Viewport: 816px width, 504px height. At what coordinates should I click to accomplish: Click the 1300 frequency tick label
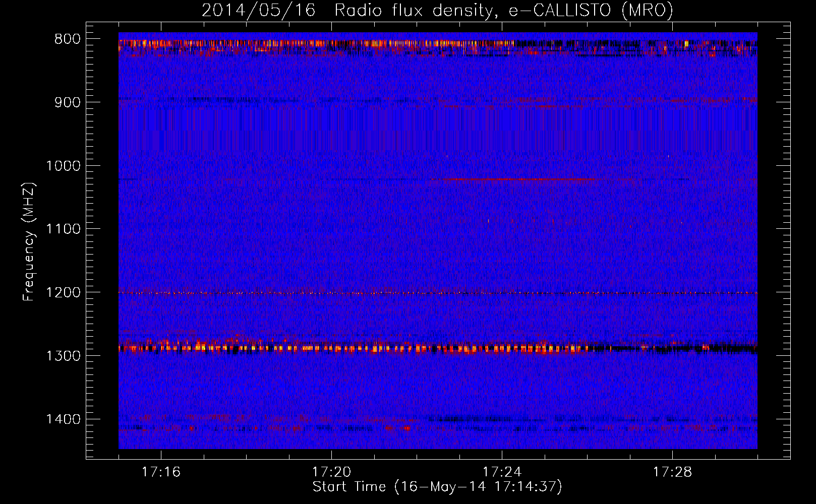63,356
